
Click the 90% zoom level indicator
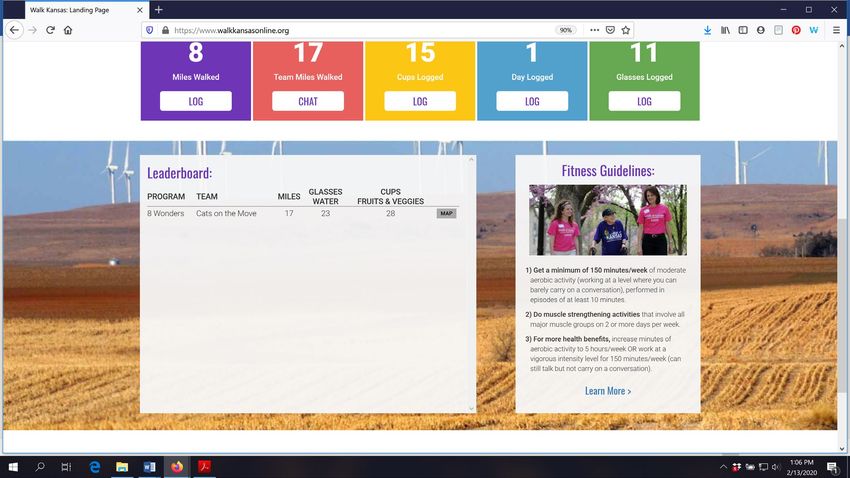565,30
